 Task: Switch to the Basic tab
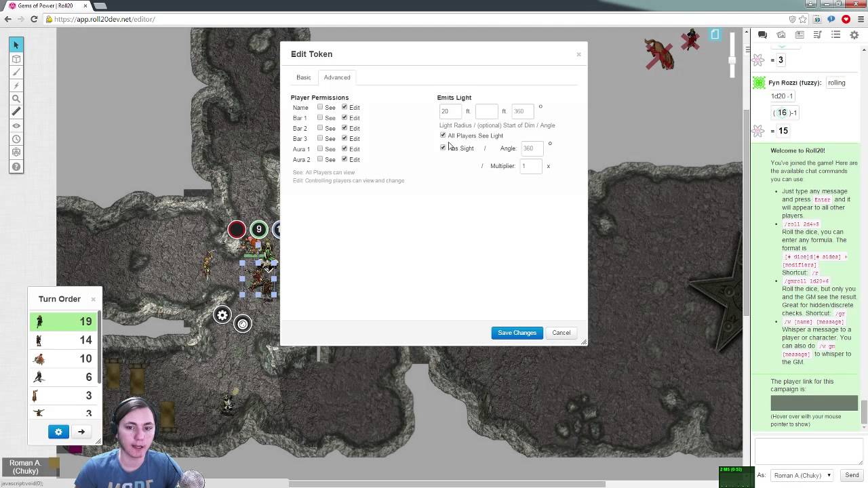click(303, 77)
